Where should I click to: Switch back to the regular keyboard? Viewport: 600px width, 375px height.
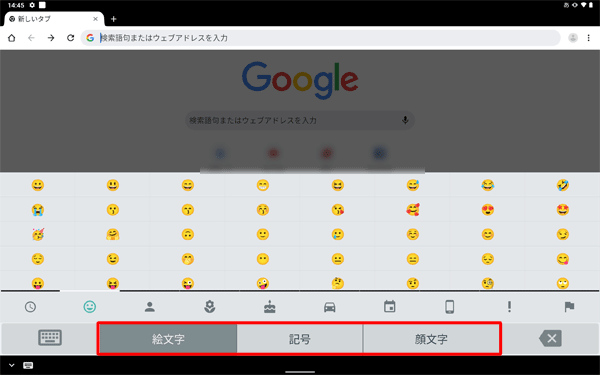click(x=50, y=338)
